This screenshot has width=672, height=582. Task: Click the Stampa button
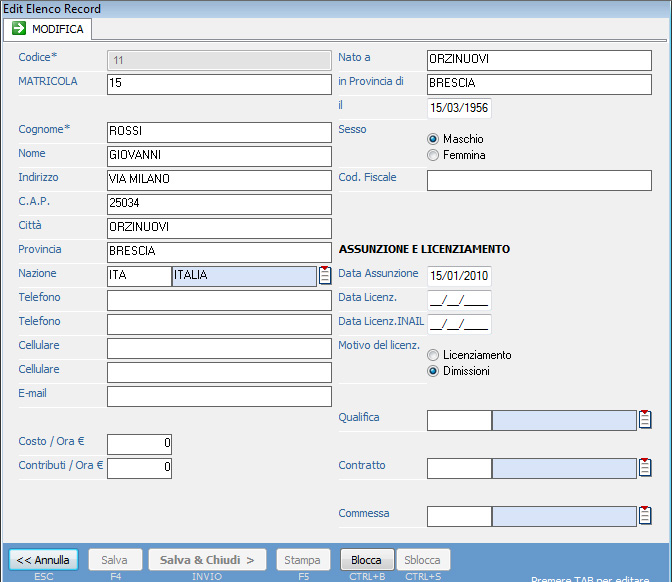click(302, 560)
